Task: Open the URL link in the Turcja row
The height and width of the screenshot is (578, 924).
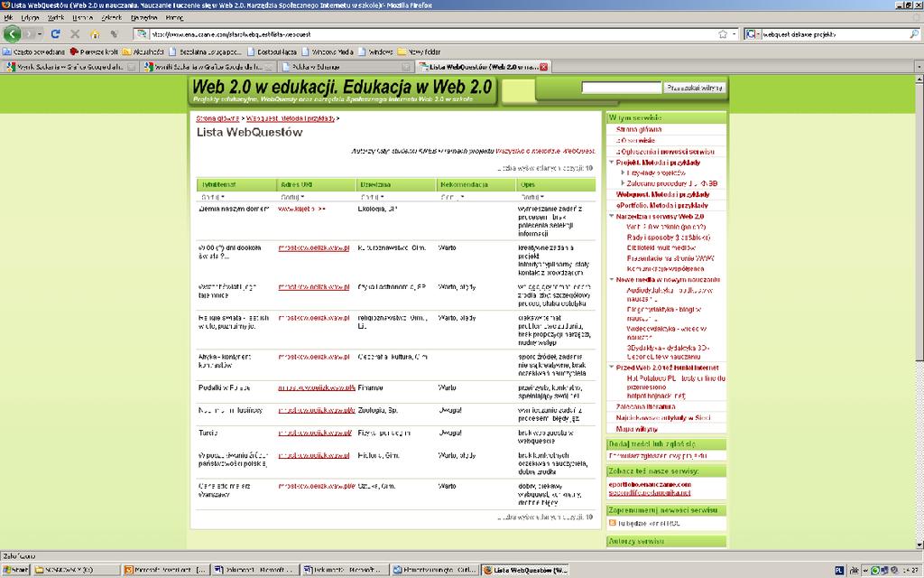Action: click(315, 433)
